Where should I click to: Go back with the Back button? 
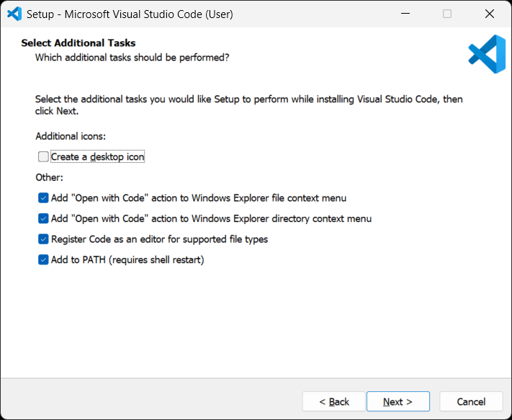pyautogui.click(x=333, y=401)
